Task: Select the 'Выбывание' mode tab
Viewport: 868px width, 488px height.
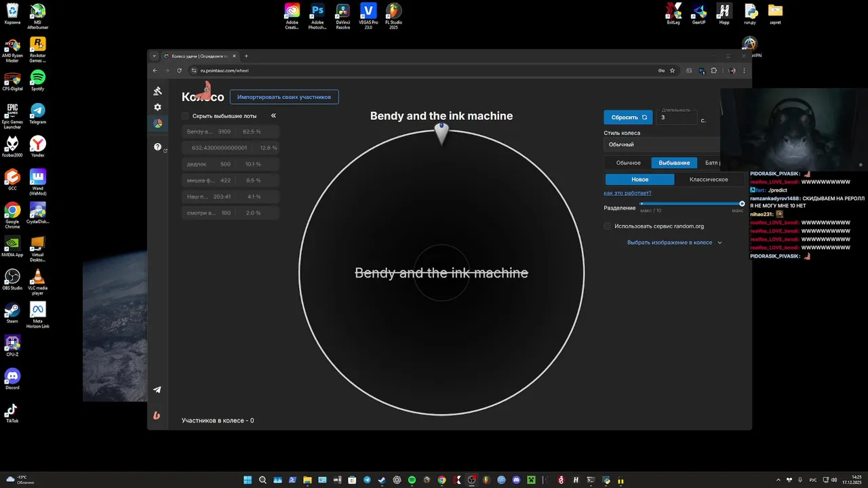Action: coord(674,163)
